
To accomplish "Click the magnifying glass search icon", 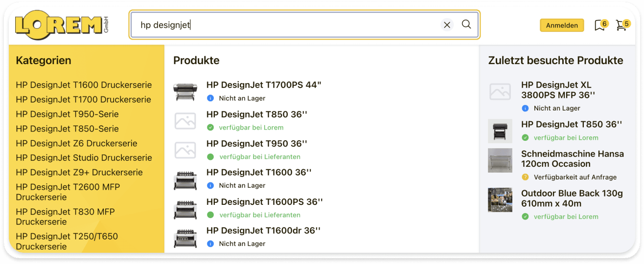I will coord(466,24).
